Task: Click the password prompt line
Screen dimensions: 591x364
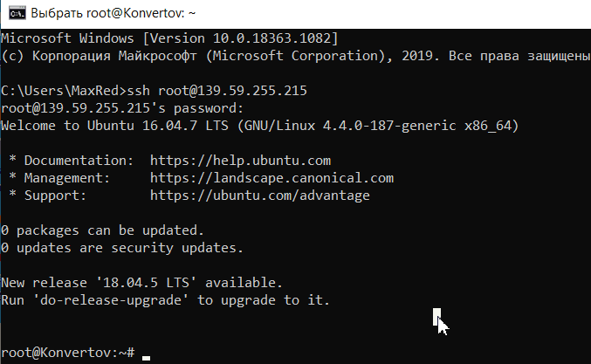Action: tap(122, 108)
